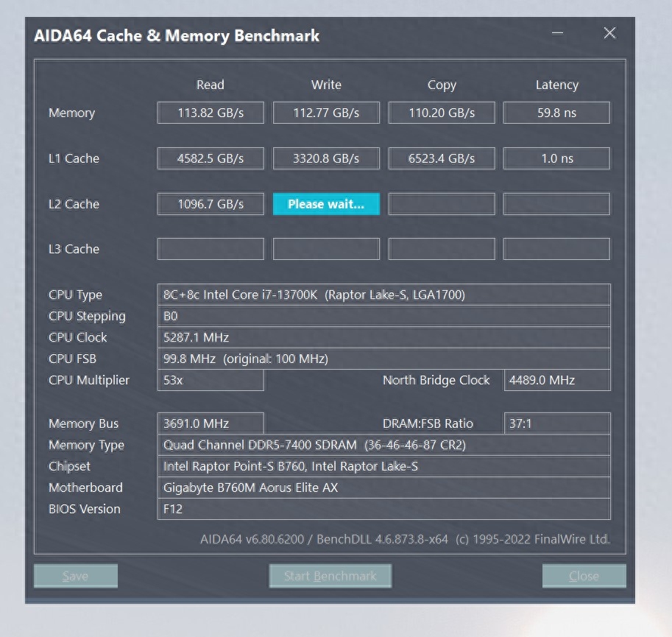Click the Save button
Viewport: 672px width, 637px height.
click(x=75, y=576)
